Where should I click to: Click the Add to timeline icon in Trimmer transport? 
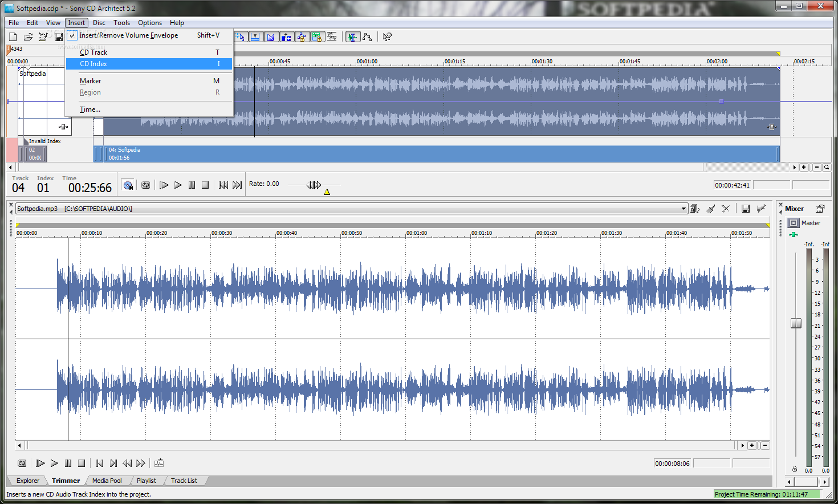tap(159, 463)
